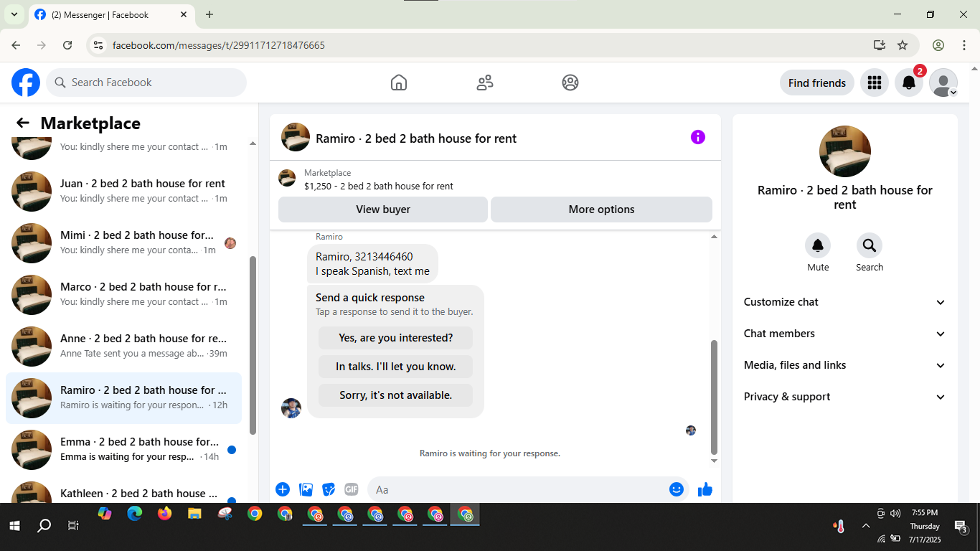The height and width of the screenshot is (551, 980).
Task: Open the tab search dropdown in Chrome
Action: (14, 14)
